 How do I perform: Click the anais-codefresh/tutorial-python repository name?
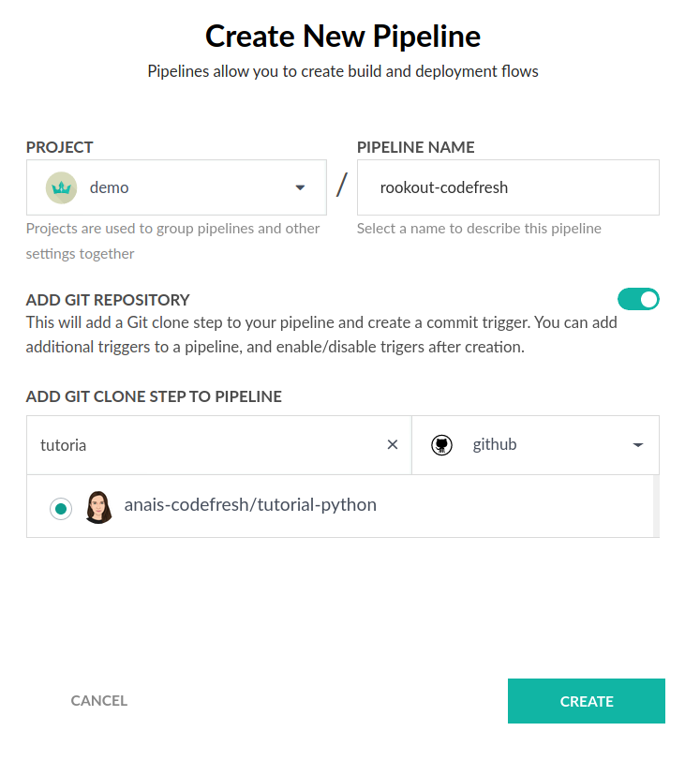[250, 505]
